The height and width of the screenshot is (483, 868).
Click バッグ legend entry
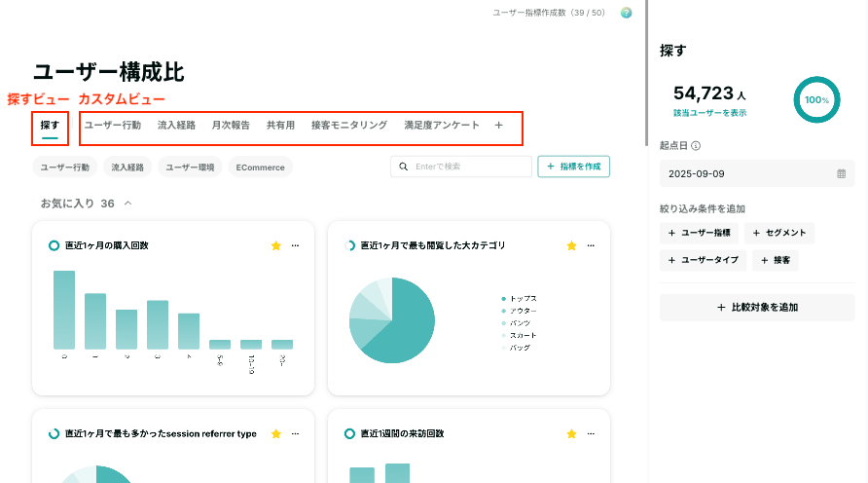point(516,348)
